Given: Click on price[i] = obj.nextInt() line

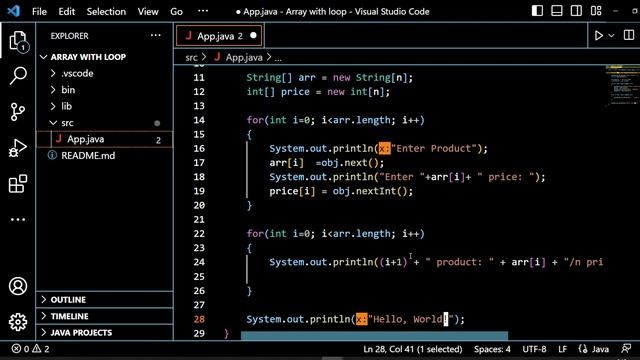Looking at the screenshot, I should tap(341, 191).
